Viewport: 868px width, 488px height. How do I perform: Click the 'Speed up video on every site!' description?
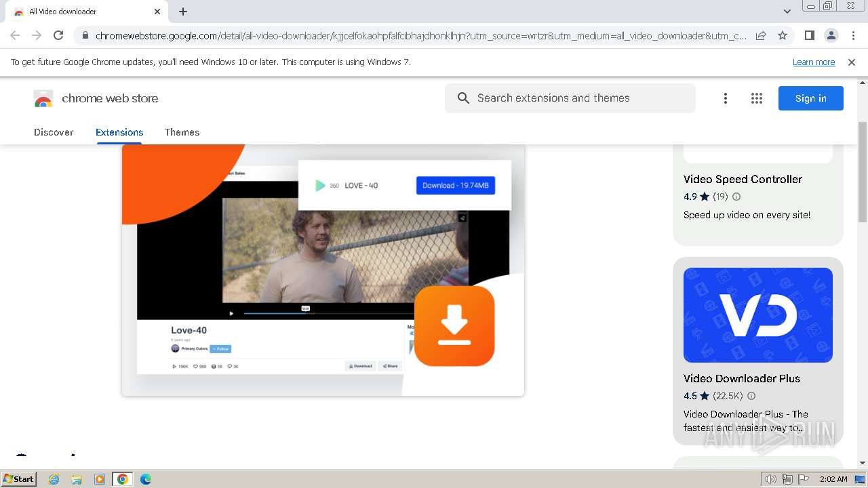coord(747,215)
